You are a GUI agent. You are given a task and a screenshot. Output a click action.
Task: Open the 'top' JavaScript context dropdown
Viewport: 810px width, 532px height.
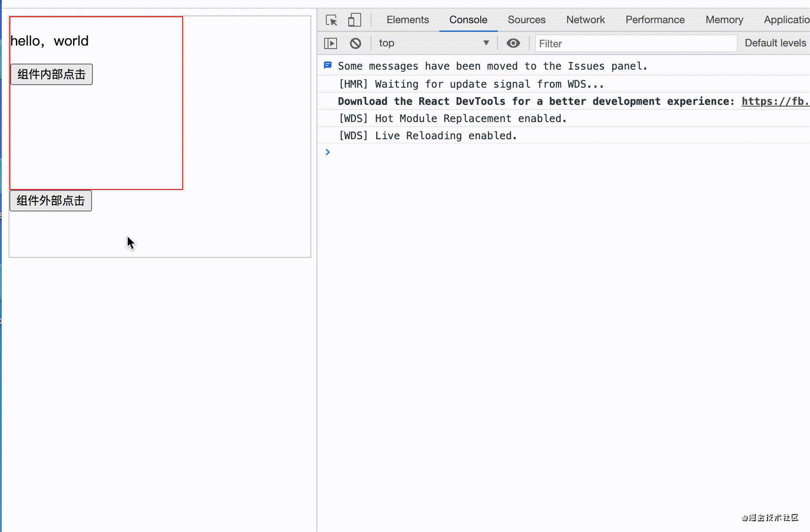click(434, 43)
